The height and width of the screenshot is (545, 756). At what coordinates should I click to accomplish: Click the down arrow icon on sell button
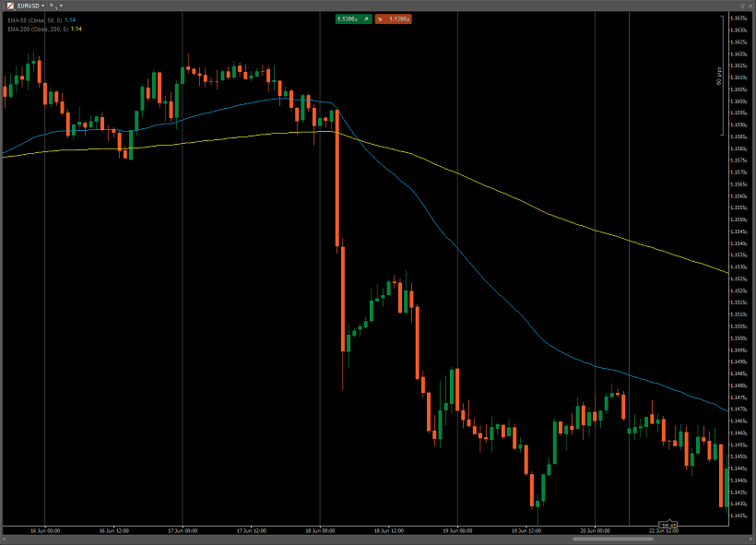pos(380,19)
